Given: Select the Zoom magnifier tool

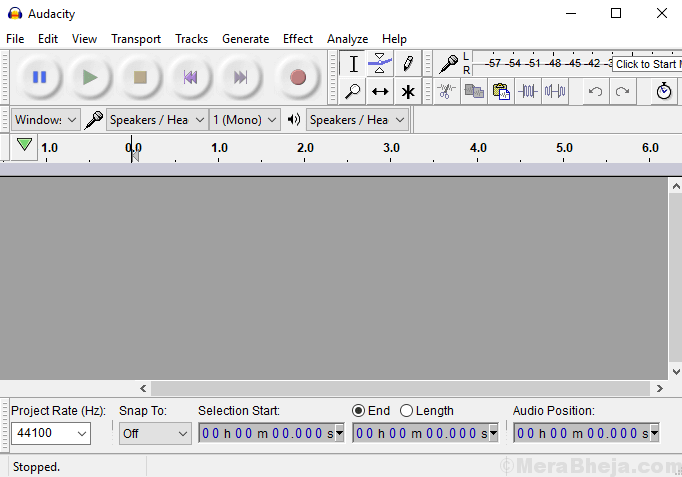Looking at the screenshot, I should point(353,91).
